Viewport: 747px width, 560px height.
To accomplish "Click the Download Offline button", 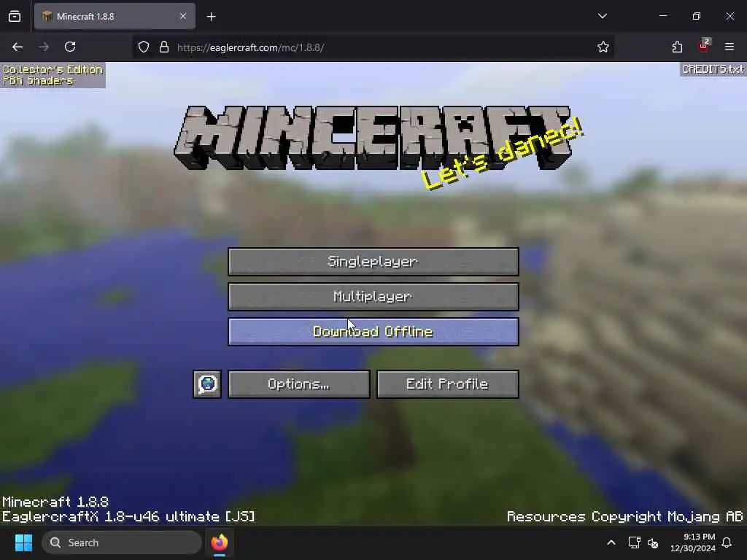I will [x=373, y=332].
